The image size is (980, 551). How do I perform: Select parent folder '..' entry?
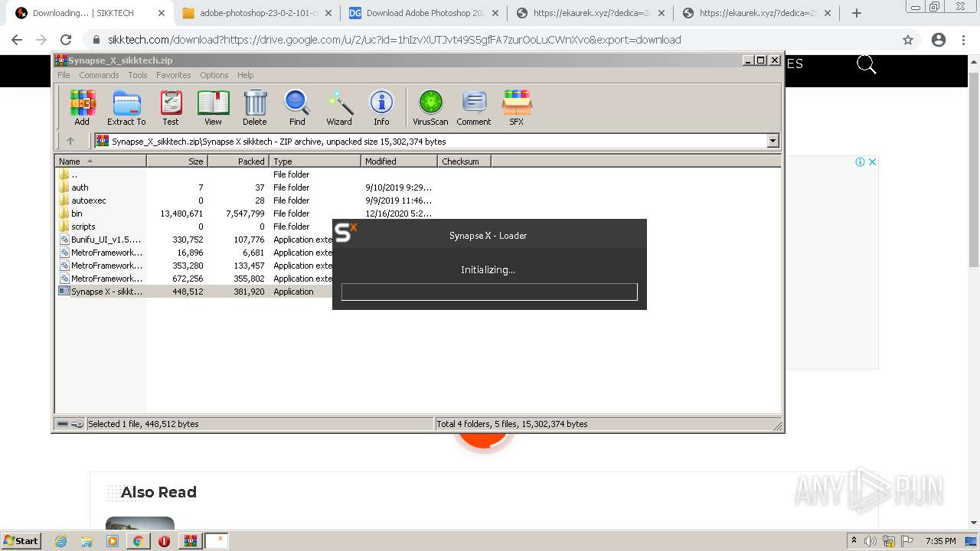pyautogui.click(x=73, y=174)
